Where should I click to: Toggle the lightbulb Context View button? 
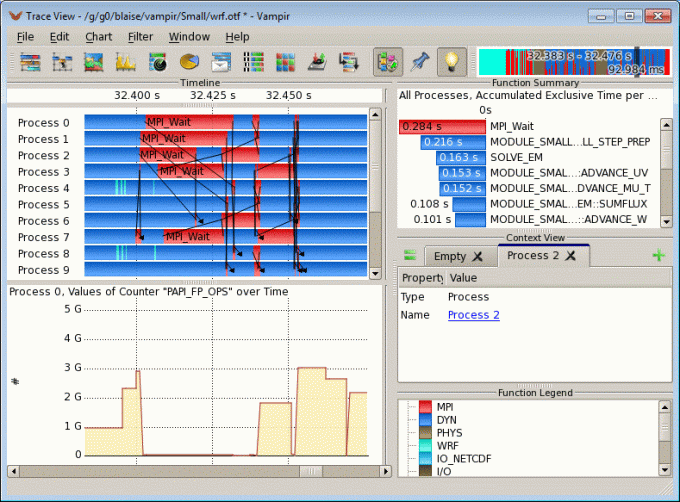point(451,62)
